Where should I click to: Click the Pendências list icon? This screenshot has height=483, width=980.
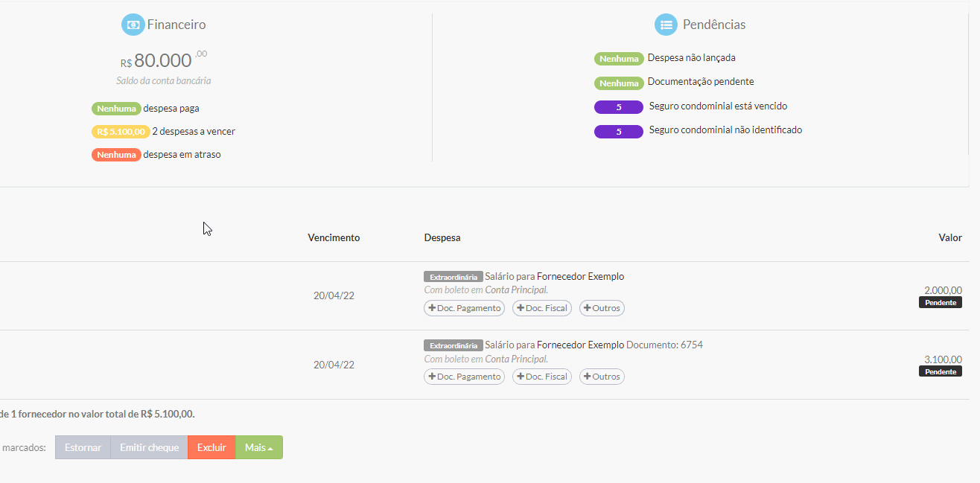[666, 25]
